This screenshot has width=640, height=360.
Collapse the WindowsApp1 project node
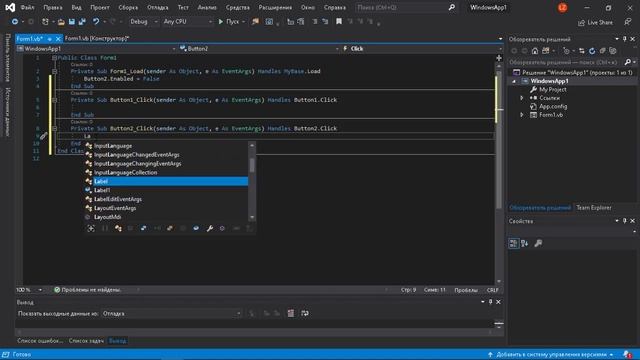[x=514, y=81]
